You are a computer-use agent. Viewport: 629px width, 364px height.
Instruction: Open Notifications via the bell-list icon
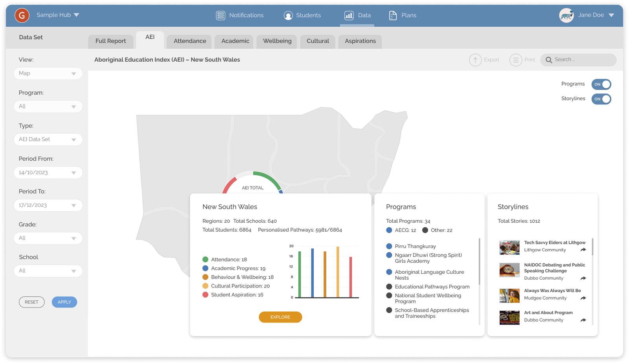221,15
